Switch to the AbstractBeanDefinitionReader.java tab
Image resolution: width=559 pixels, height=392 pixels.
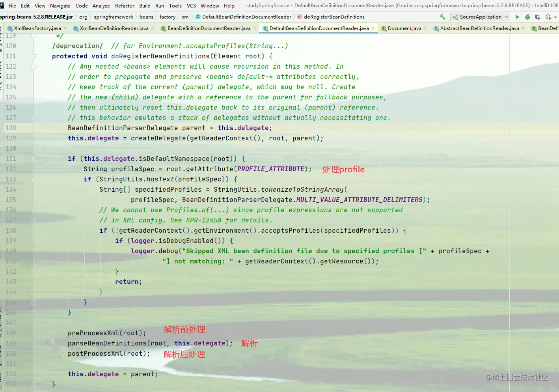(x=479, y=28)
